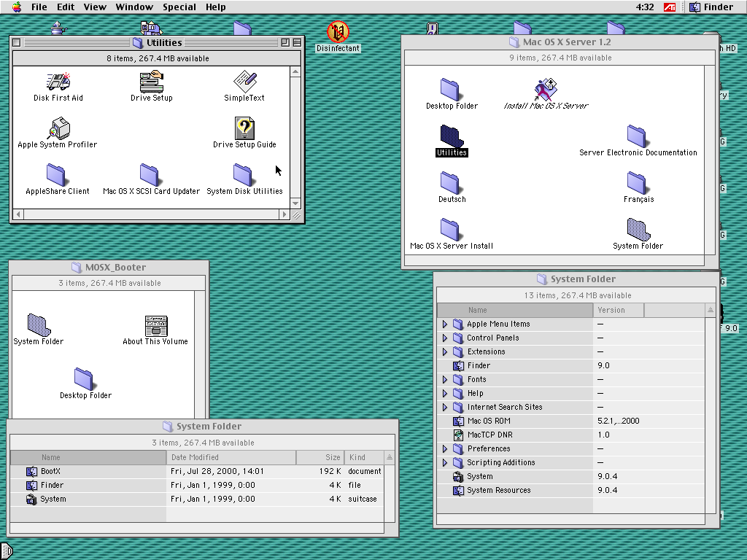Click Mac OS ROM version '5.2.1,...2000'
The width and height of the screenshot is (747, 560).
(x=619, y=421)
